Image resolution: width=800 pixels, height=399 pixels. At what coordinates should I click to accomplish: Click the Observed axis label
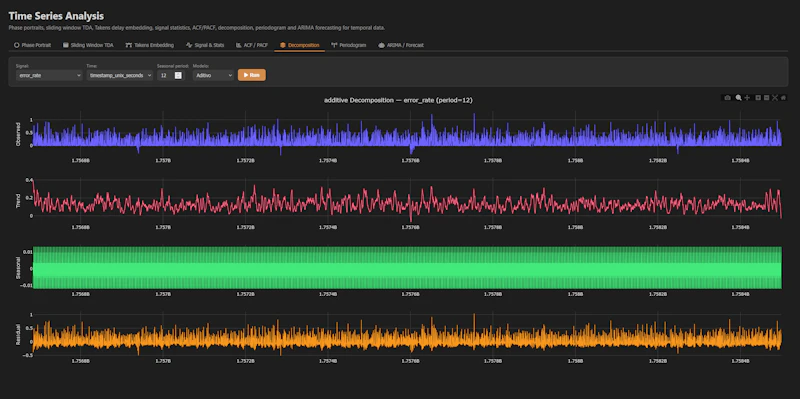pyautogui.click(x=18, y=134)
